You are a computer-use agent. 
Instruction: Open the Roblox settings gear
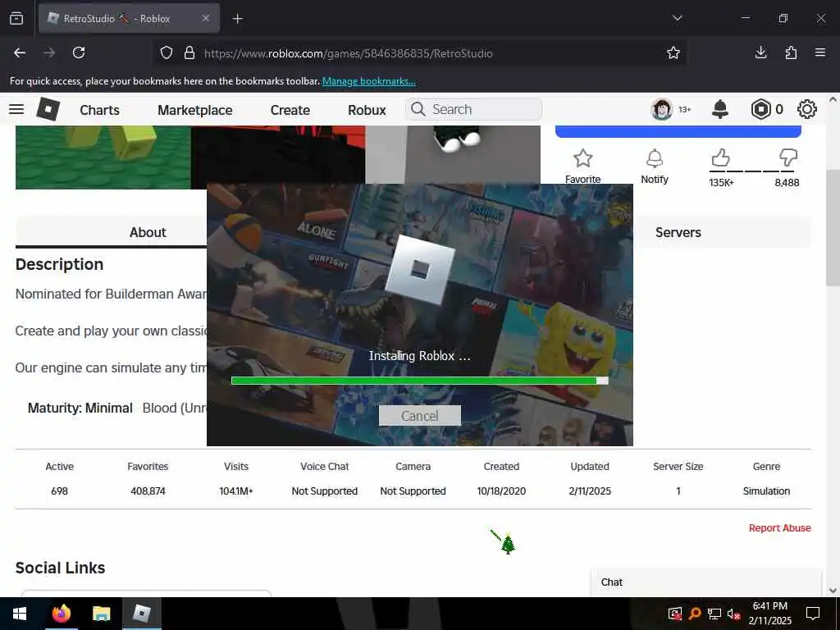(807, 109)
